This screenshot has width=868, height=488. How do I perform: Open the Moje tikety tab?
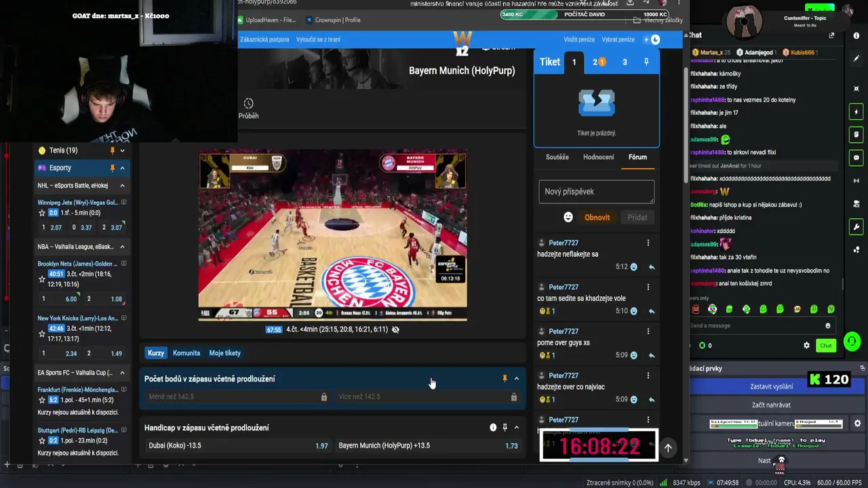[224, 353]
